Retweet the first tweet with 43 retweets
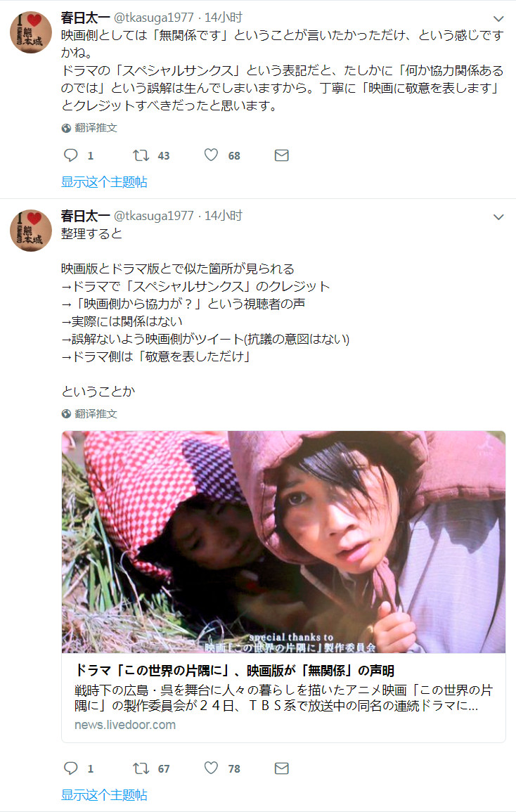The width and height of the screenshot is (516, 812). tap(141, 155)
